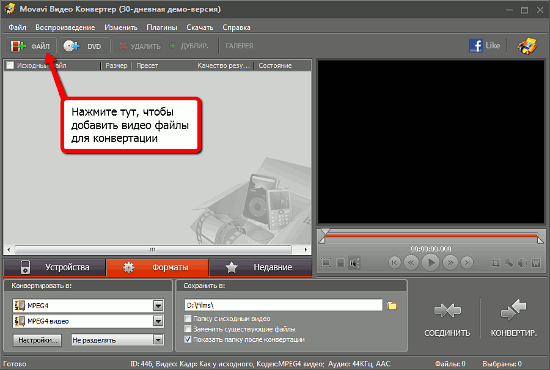Open the Галерея gallery toolbar item

click(x=239, y=46)
